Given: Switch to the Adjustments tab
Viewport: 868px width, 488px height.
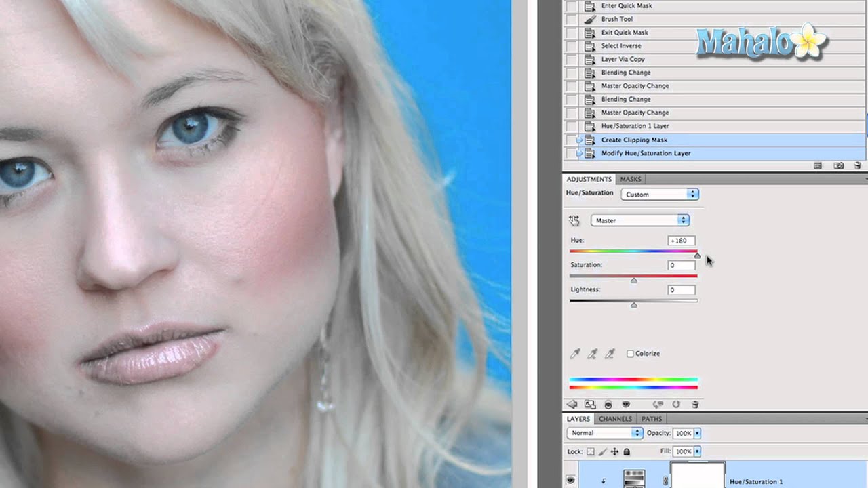Looking at the screenshot, I should (x=589, y=179).
